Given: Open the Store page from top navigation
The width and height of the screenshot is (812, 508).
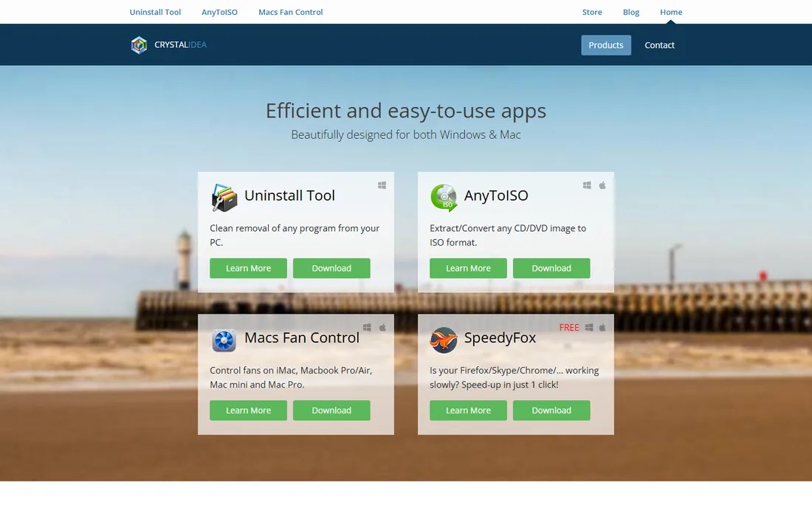Looking at the screenshot, I should point(592,12).
